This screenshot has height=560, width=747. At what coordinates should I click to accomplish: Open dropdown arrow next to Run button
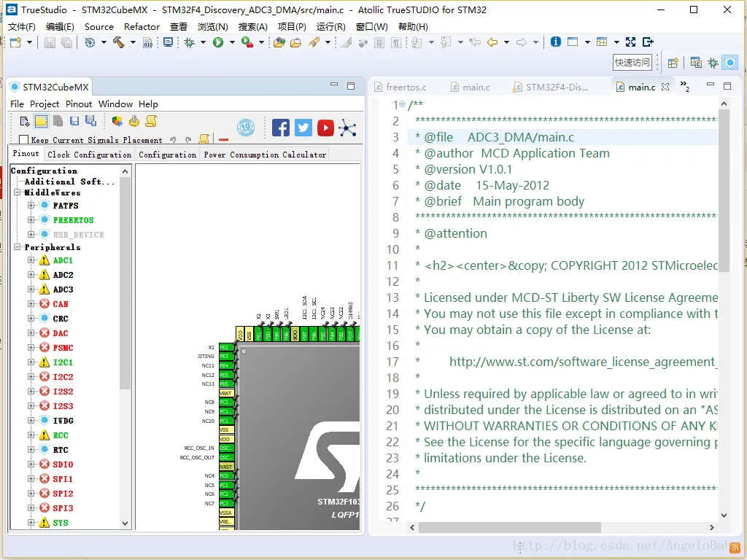coord(232,42)
